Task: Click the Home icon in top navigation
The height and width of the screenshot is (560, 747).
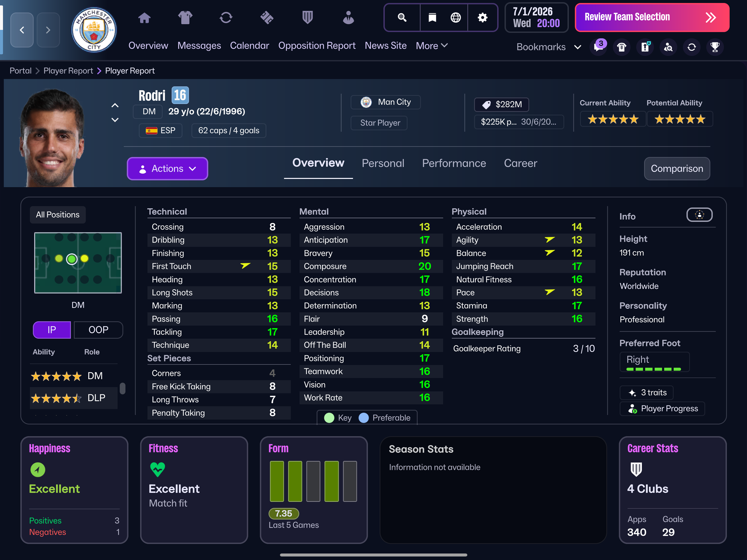Action: pos(144,17)
